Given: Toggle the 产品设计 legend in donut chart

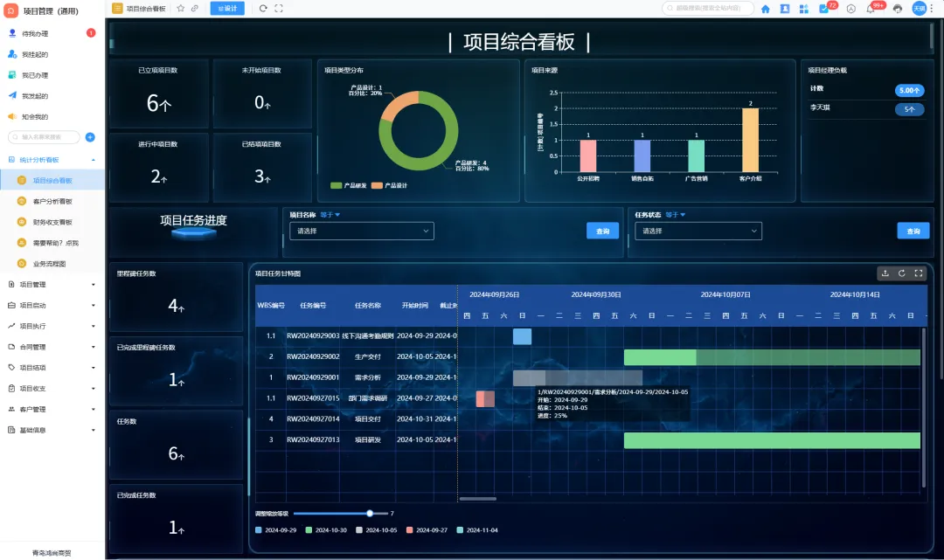Looking at the screenshot, I should (390, 185).
